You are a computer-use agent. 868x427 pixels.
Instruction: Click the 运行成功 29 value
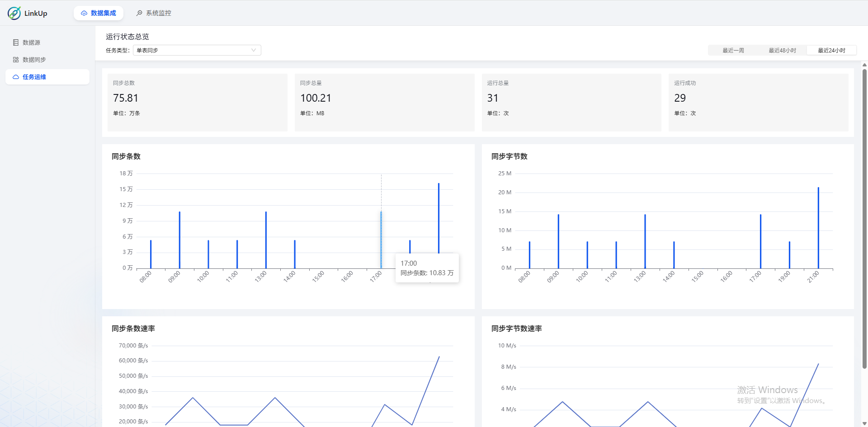tap(680, 98)
